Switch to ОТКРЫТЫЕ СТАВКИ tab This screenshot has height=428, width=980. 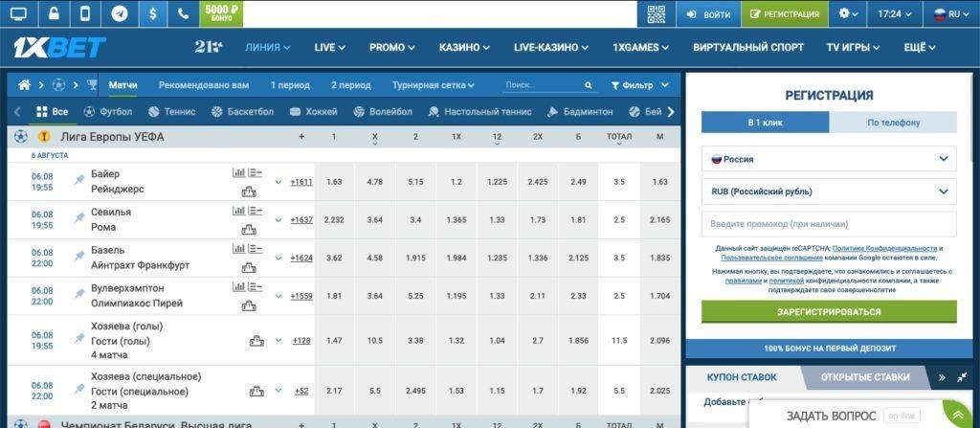click(x=865, y=376)
